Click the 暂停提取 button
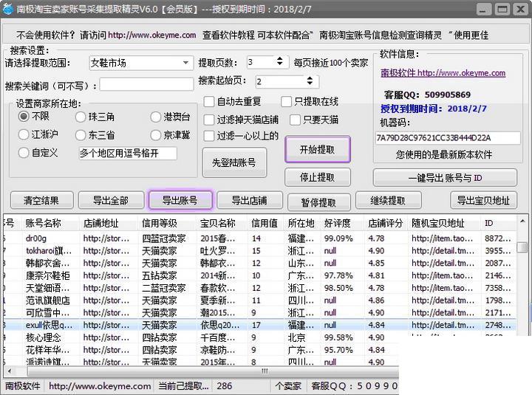 [x=318, y=202]
